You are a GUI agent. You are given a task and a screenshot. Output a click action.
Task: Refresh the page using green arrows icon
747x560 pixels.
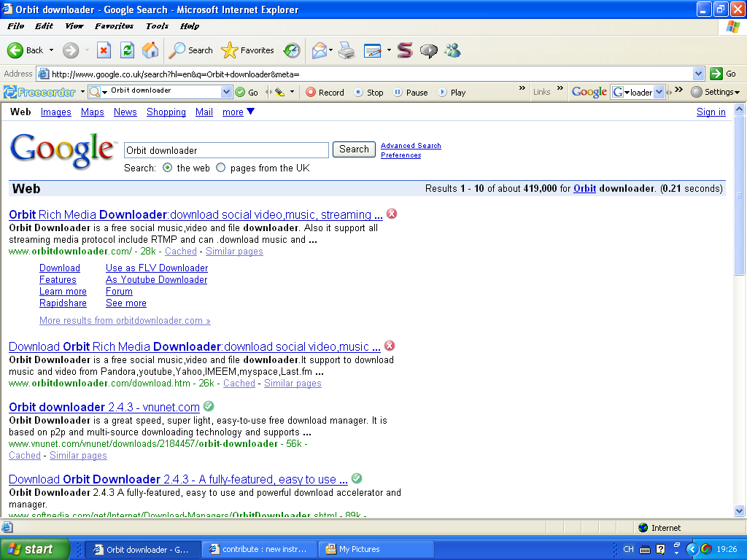point(127,50)
